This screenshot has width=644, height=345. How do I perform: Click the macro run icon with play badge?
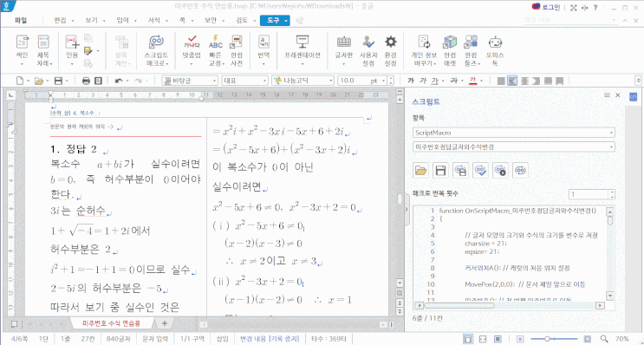tap(501, 170)
